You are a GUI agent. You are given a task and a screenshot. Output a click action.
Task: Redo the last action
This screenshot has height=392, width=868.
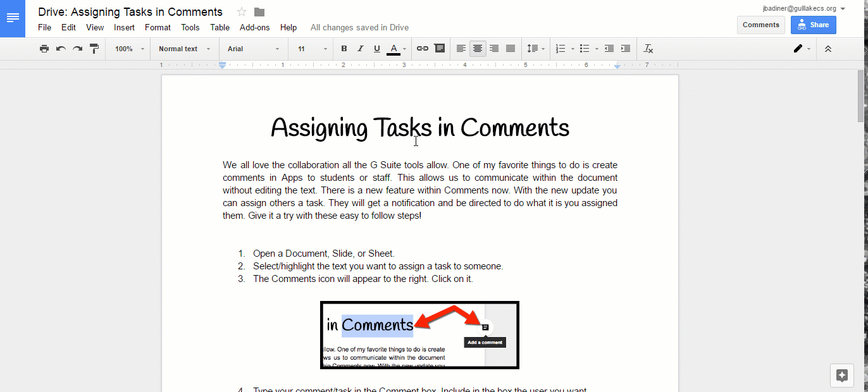tap(77, 49)
